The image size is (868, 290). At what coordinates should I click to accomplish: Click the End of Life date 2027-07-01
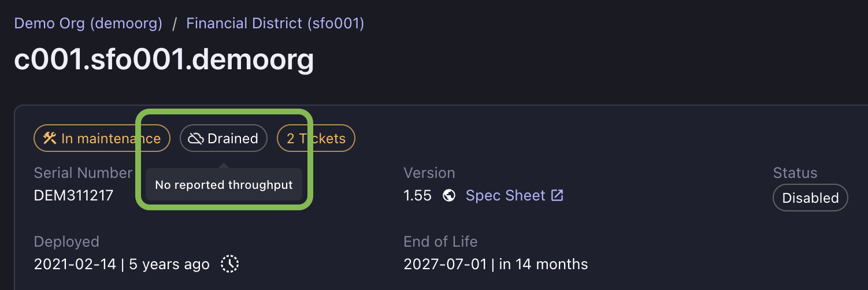click(x=446, y=265)
